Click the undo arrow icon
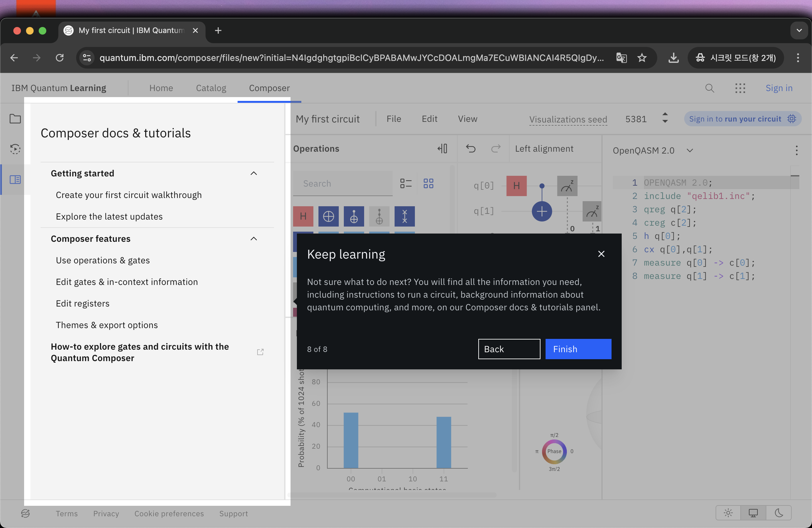Image resolution: width=812 pixels, height=528 pixels. [x=471, y=149]
